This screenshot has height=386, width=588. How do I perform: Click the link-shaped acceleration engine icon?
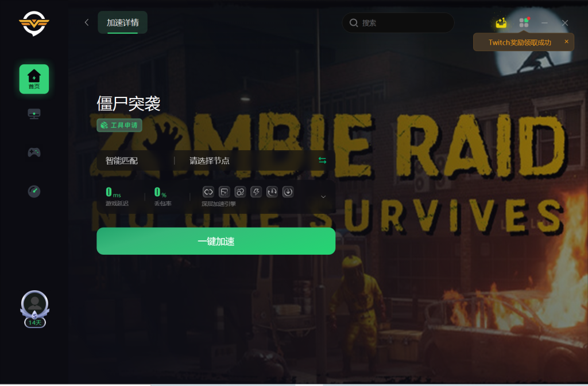(x=208, y=192)
